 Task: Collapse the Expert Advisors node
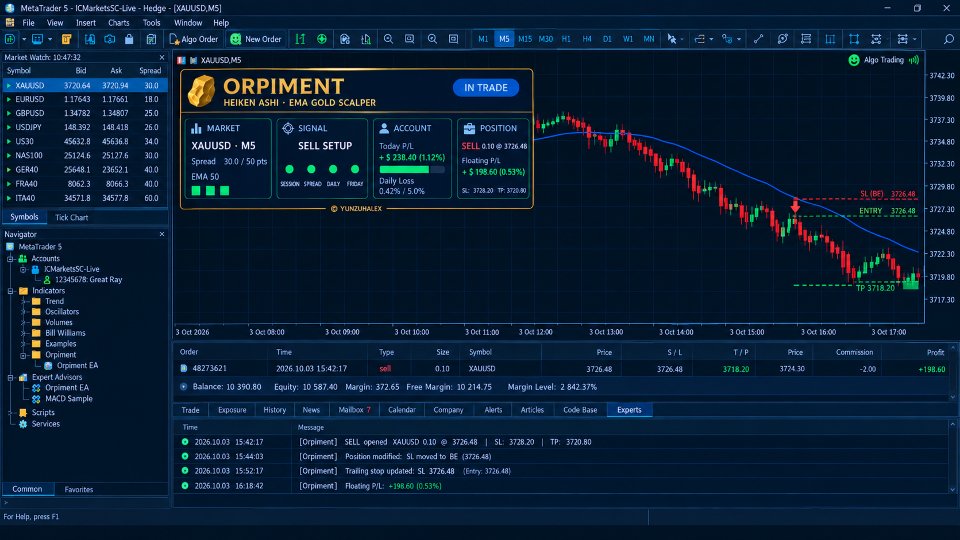tap(10, 377)
